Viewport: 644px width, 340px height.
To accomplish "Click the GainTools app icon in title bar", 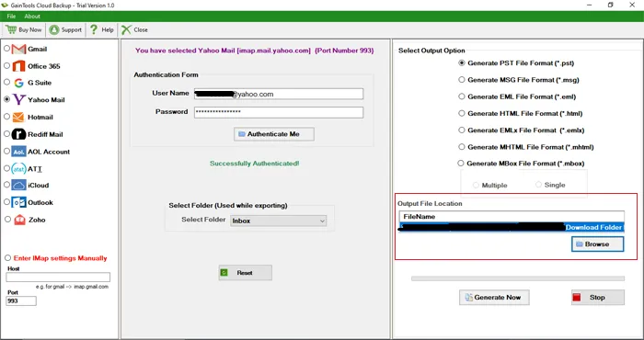I will (5, 6).
